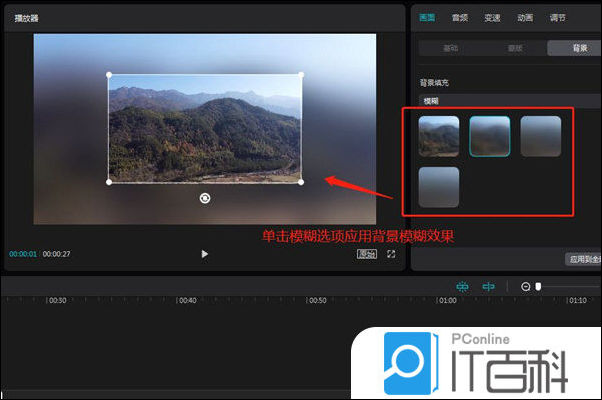Click the 00:50 mark on timeline ruler

click(317, 300)
